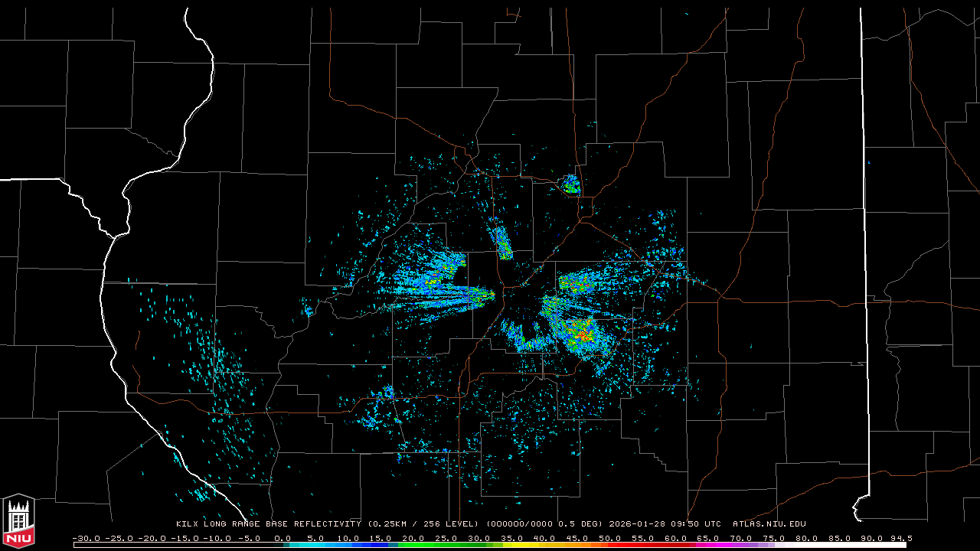Click the -15.0 scale label
The height and width of the screenshot is (551, 980).
pyautogui.click(x=185, y=538)
